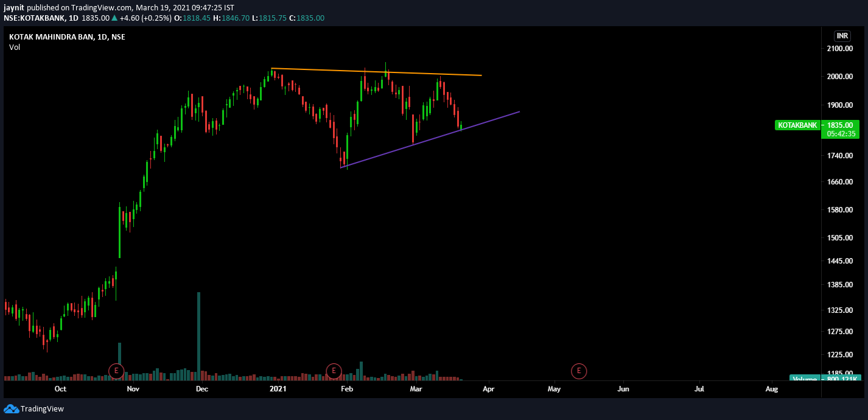Click the Vol indicator label
Screen dimensions: 868x420
pos(15,47)
